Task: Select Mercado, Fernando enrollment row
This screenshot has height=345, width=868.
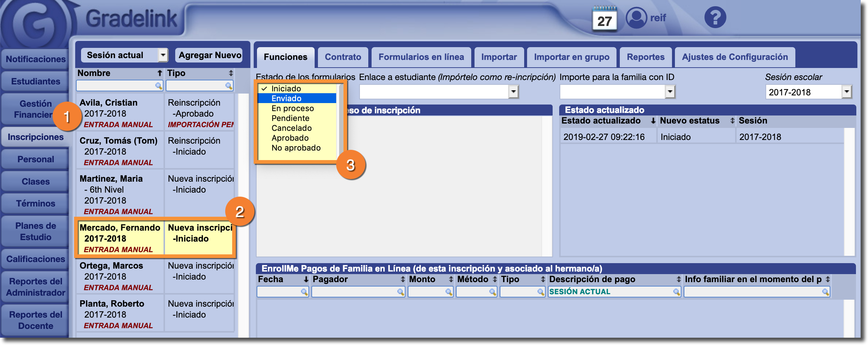Action: point(120,238)
